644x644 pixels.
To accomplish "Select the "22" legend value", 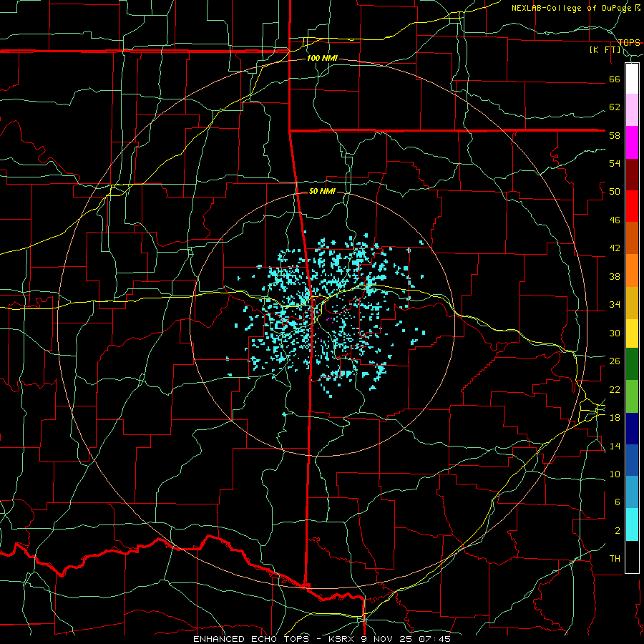I will point(615,389).
